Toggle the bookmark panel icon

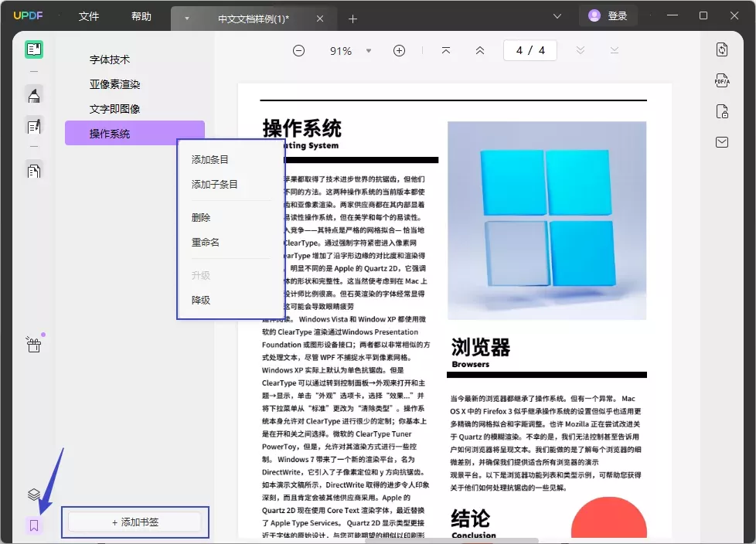click(x=33, y=525)
